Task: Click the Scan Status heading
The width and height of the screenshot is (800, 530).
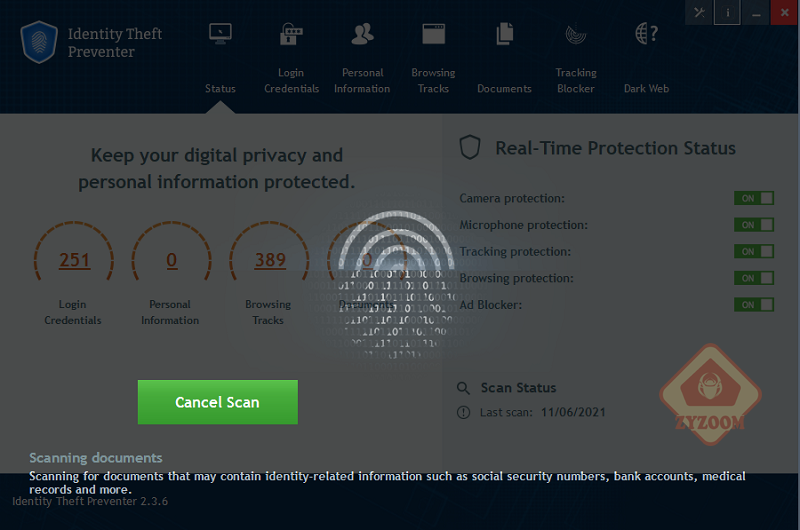Action: click(x=518, y=388)
